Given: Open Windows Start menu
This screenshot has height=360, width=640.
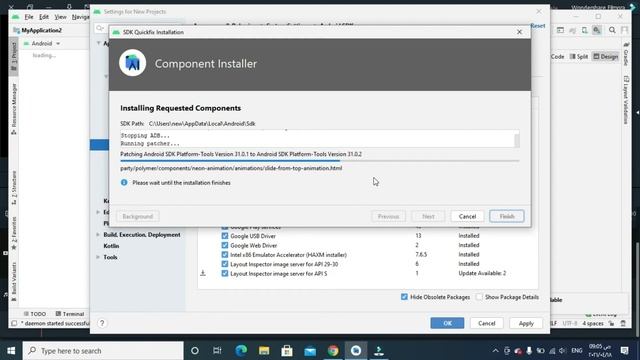Looking at the screenshot, I should tap(11, 351).
